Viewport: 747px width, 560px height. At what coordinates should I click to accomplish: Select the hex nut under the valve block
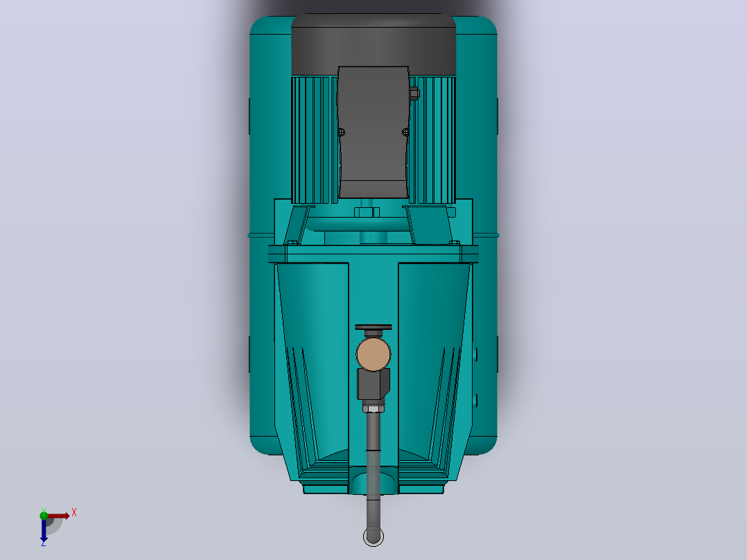coord(373,408)
